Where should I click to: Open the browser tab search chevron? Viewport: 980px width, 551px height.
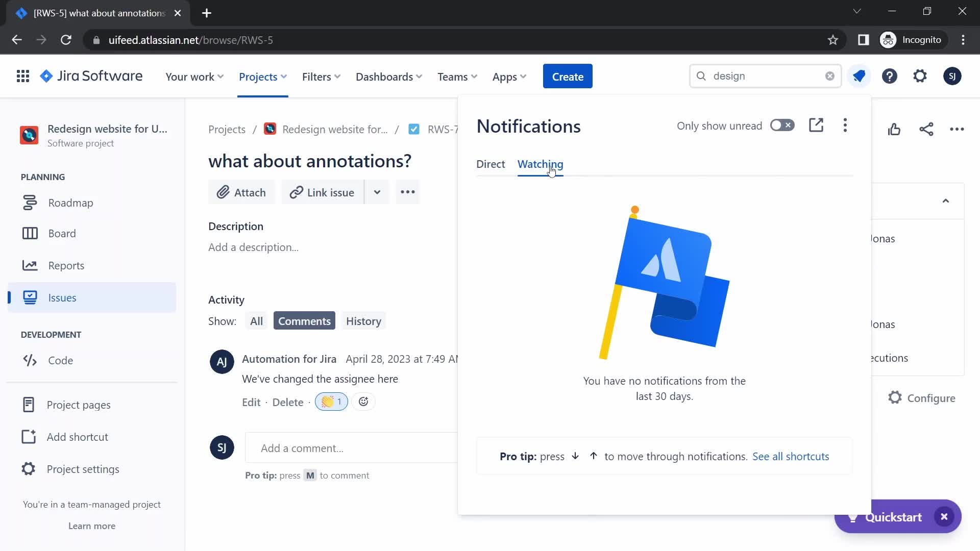point(857,11)
